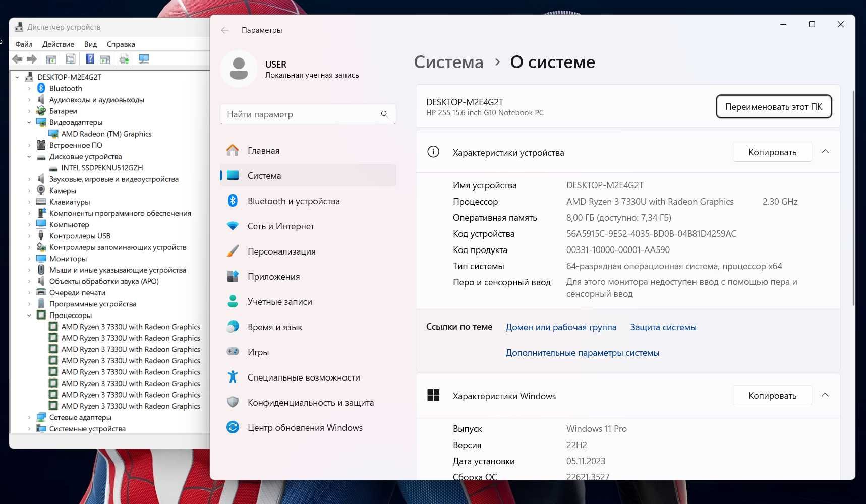Select Система in Settings sidebar
This screenshot has width=866, height=504.
308,175
